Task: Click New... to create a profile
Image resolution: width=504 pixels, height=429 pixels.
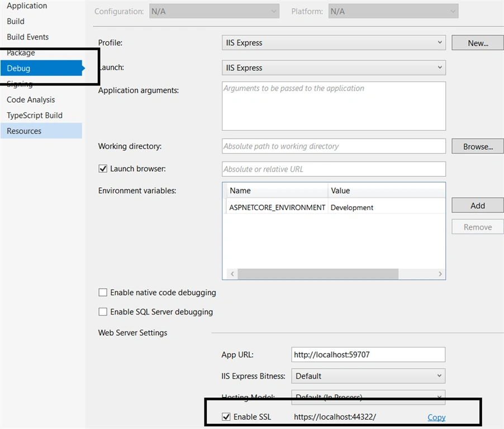Action: click(478, 43)
